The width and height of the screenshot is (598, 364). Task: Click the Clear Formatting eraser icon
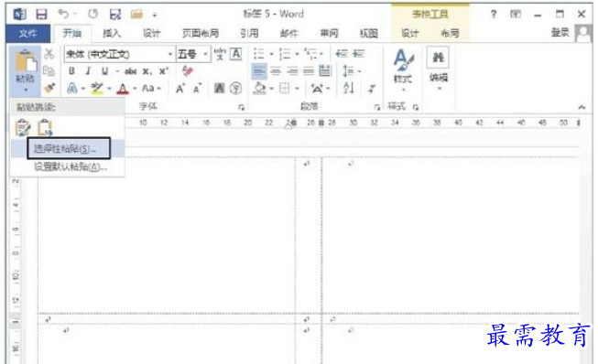[187, 70]
